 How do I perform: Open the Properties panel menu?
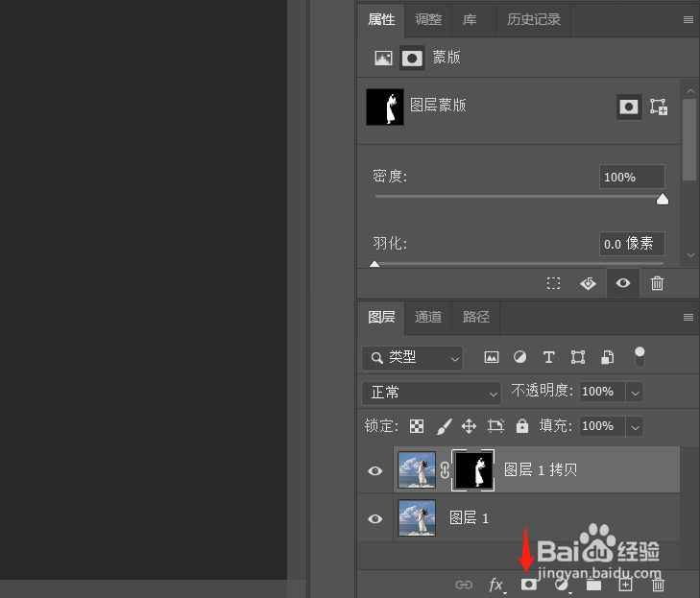[x=688, y=19]
